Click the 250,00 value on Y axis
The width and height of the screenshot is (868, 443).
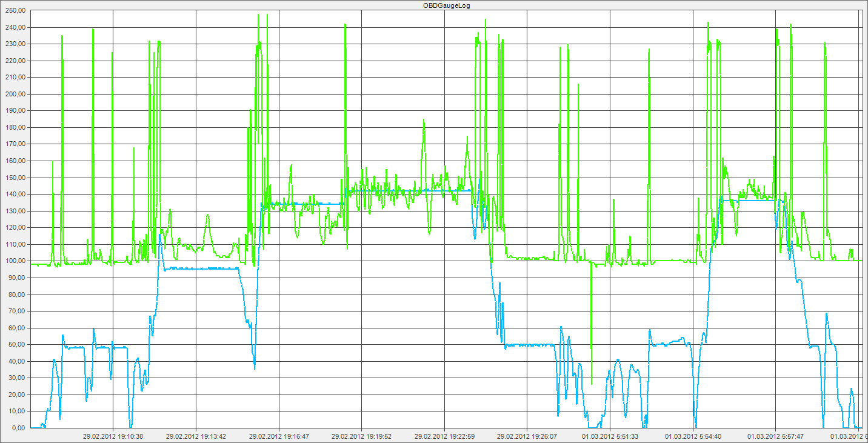tap(15, 11)
